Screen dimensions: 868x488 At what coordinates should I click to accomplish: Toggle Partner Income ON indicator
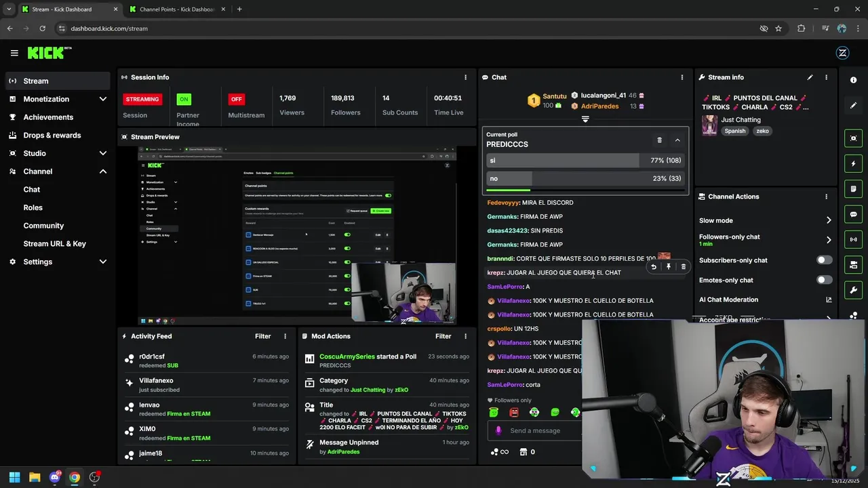(x=183, y=99)
